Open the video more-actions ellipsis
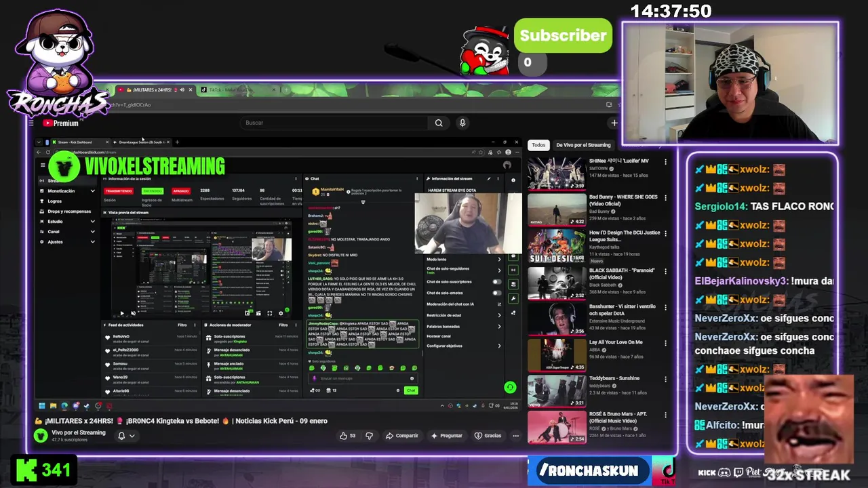 tap(516, 436)
